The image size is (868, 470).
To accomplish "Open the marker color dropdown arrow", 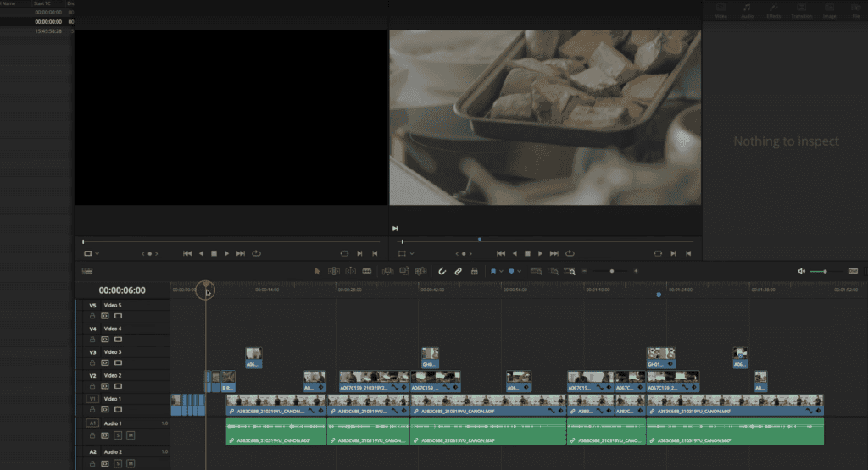I will pos(520,271).
